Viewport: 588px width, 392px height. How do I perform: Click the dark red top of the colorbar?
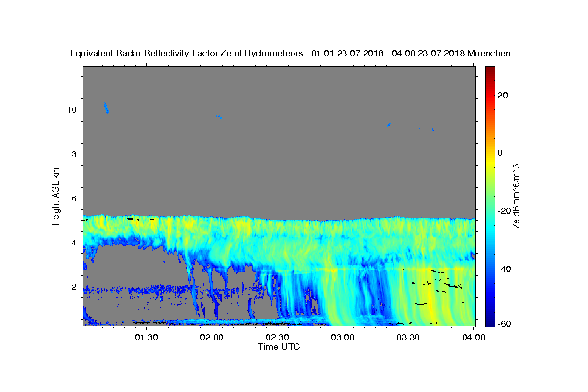[490, 70]
